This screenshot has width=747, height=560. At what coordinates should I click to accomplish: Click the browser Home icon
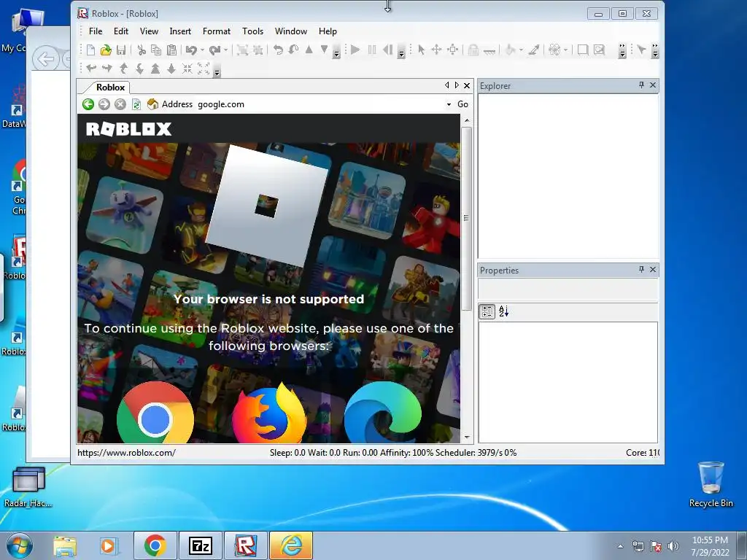pos(152,104)
